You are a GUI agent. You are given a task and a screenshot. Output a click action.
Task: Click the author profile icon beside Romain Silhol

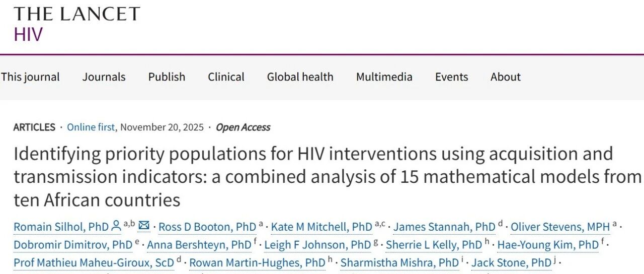point(116,227)
